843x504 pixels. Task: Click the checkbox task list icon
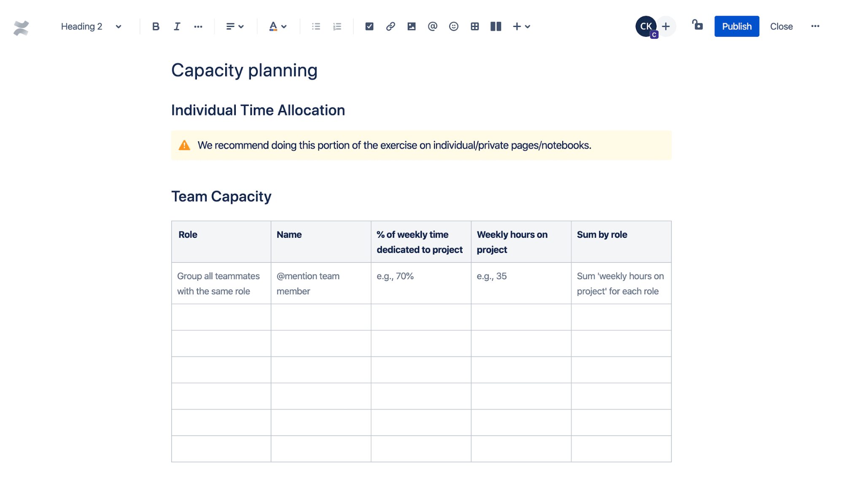click(x=369, y=27)
